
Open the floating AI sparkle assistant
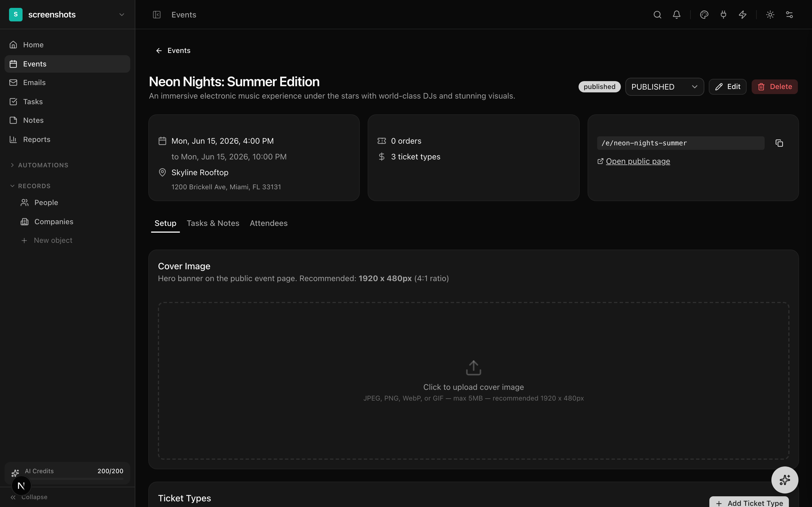(x=784, y=480)
